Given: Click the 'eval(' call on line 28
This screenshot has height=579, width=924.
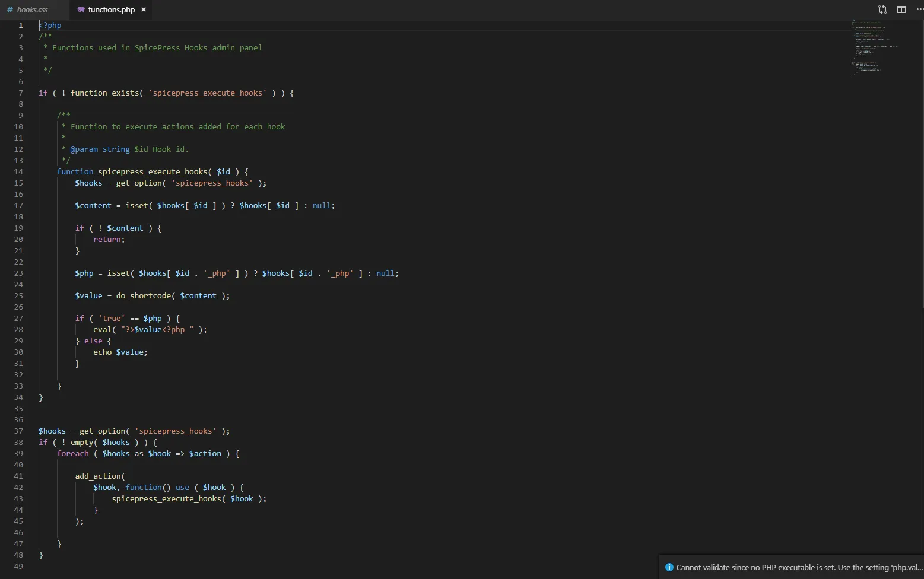Looking at the screenshot, I should pos(105,329).
